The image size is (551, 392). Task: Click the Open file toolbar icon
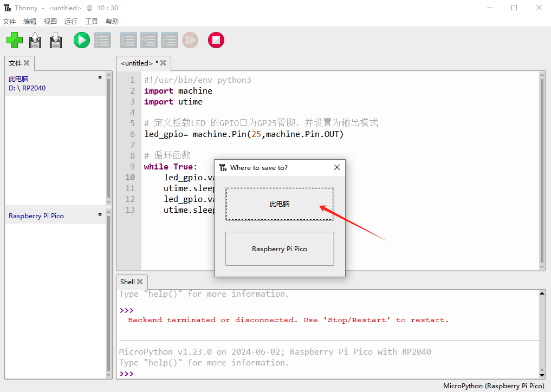pyautogui.click(x=35, y=40)
